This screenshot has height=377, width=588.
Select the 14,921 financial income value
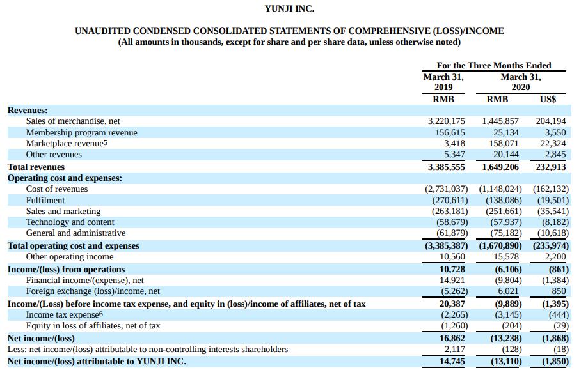point(452,280)
